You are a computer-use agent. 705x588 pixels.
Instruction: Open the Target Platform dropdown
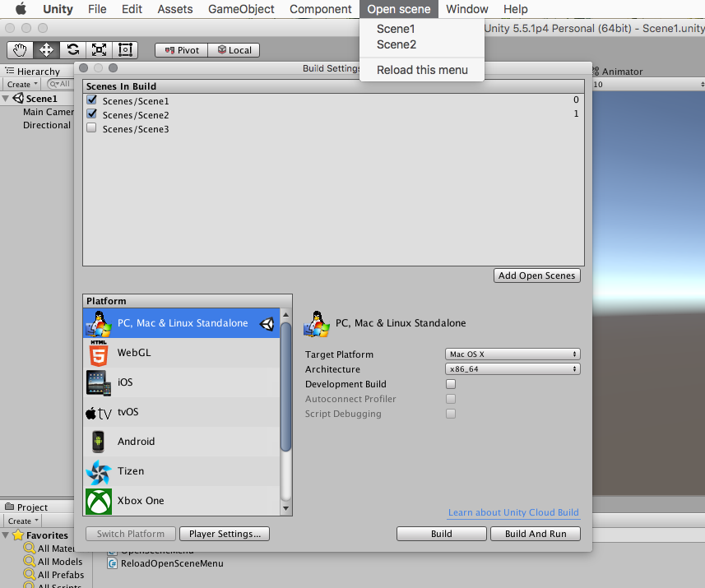(x=513, y=354)
